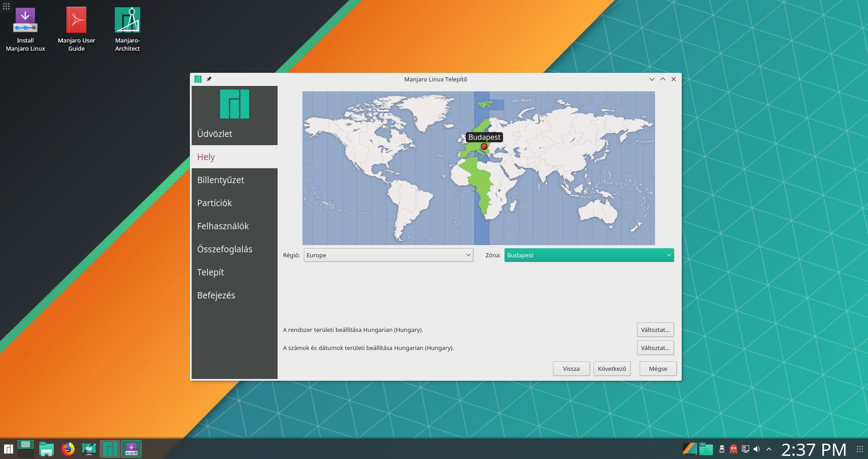Click Változtat for system locale setting
The width and height of the screenshot is (868, 459).
coord(655,330)
